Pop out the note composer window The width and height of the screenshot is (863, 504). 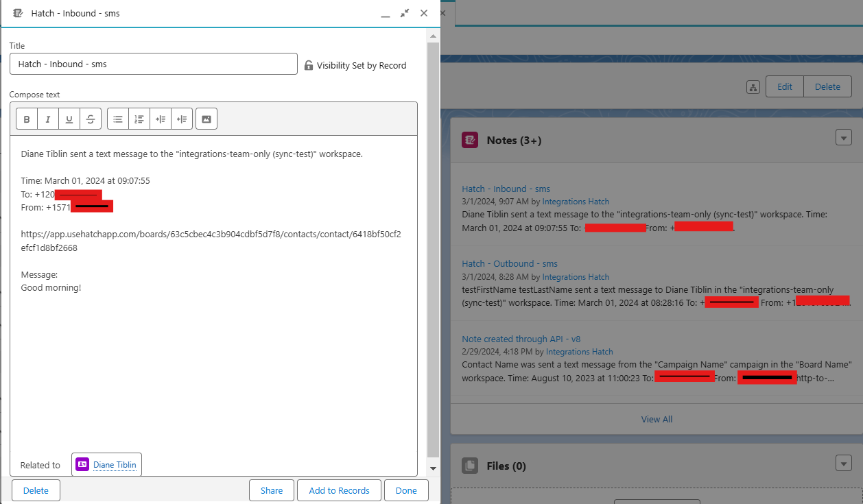pyautogui.click(x=405, y=13)
